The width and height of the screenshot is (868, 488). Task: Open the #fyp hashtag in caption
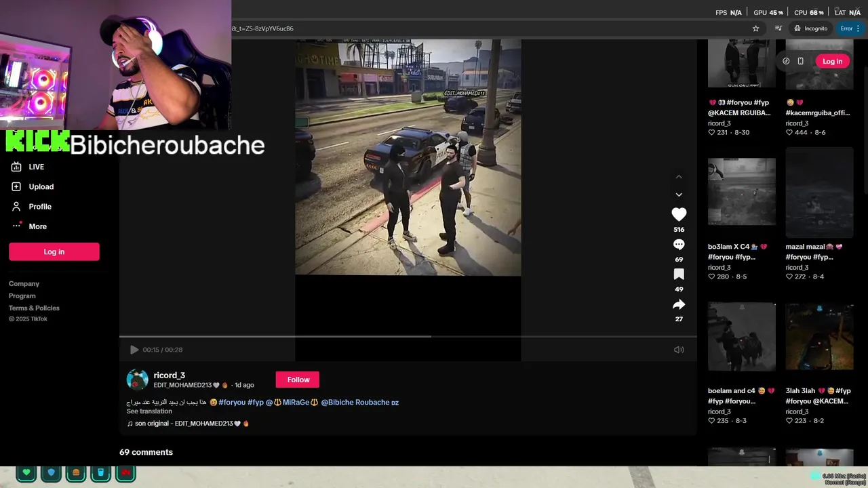[x=256, y=403]
